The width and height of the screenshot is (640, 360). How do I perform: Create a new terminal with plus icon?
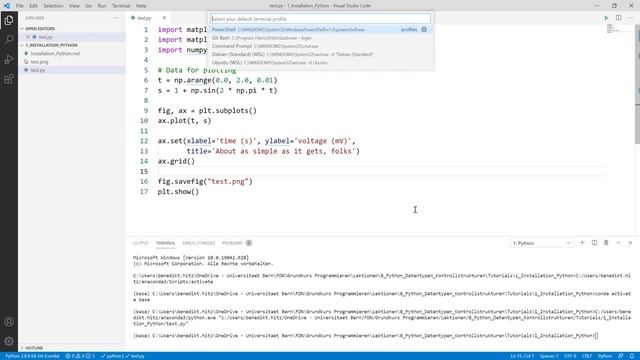pyautogui.click(x=582, y=243)
